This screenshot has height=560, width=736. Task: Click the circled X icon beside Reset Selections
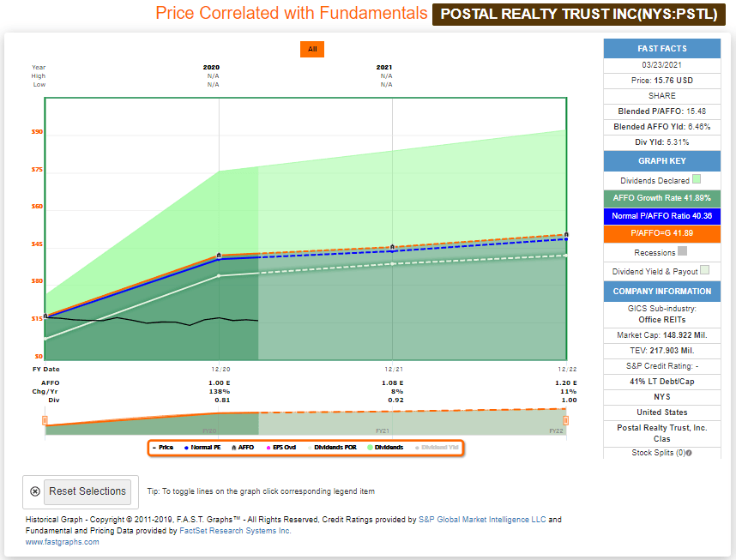point(35,491)
